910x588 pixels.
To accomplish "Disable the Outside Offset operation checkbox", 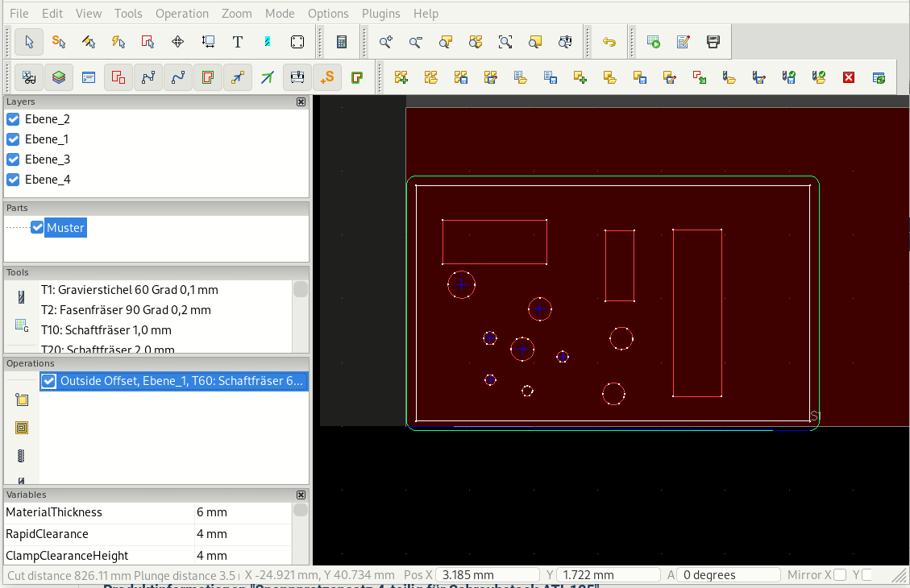I will [x=48, y=381].
